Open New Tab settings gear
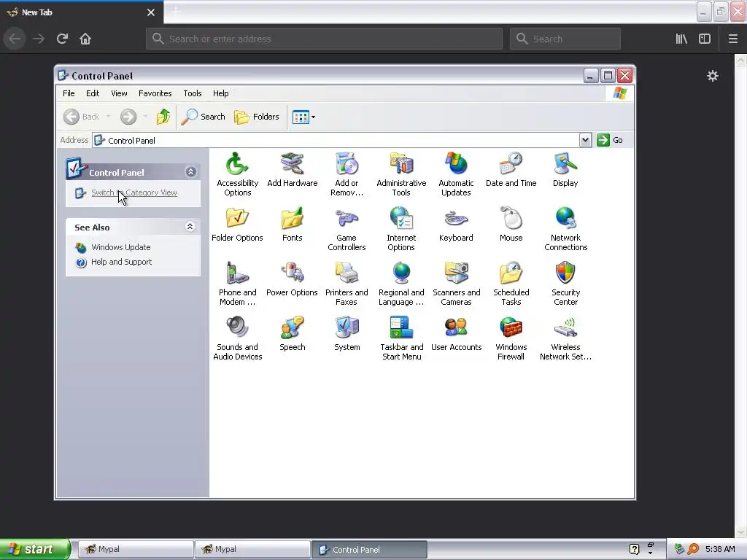The image size is (747, 560). click(712, 76)
